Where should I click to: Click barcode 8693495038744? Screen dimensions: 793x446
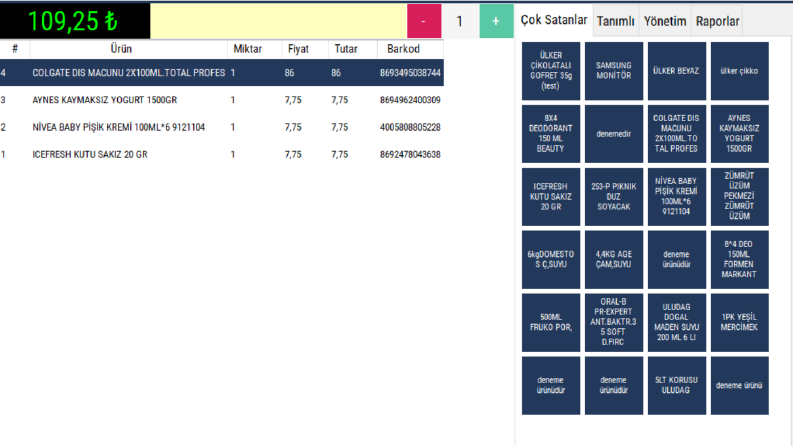410,73
